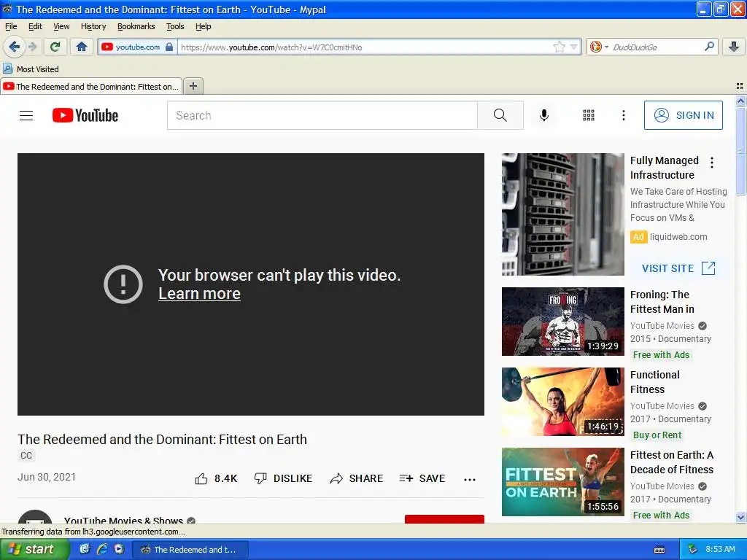The width and height of the screenshot is (747, 560).
Task: Bookmark this page with the star icon
Action: pyautogui.click(x=560, y=47)
